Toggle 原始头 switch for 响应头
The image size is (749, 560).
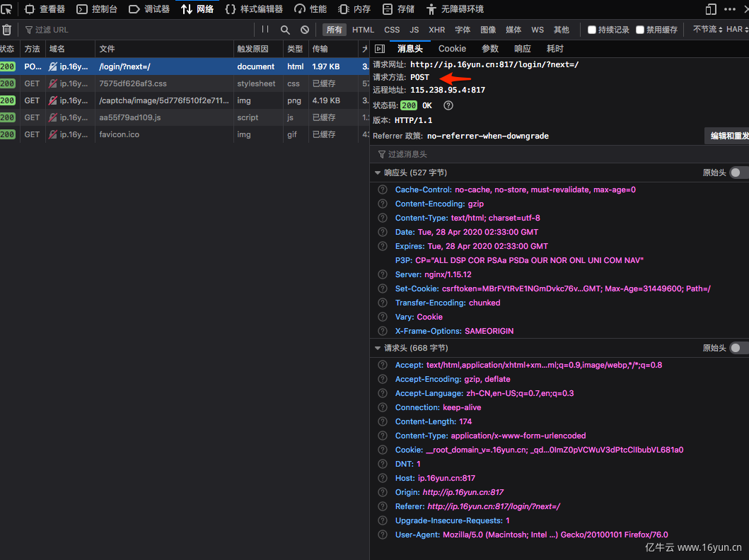pyautogui.click(x=738, y=173)
